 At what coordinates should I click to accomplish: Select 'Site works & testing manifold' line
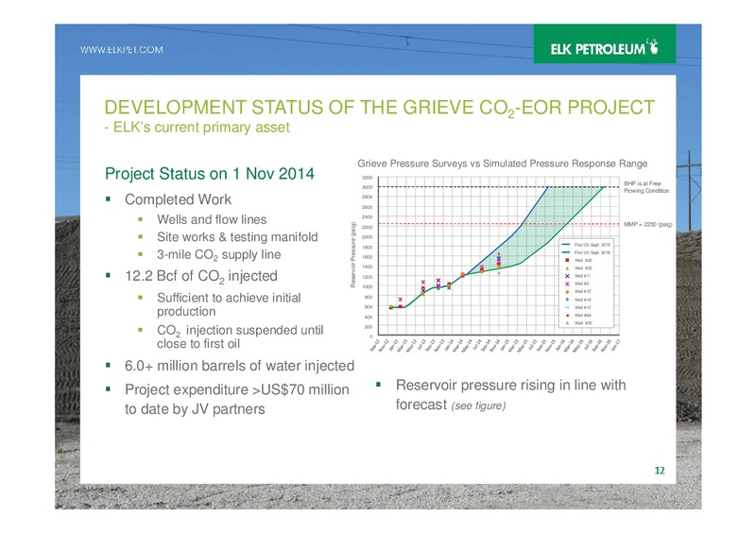237,237
